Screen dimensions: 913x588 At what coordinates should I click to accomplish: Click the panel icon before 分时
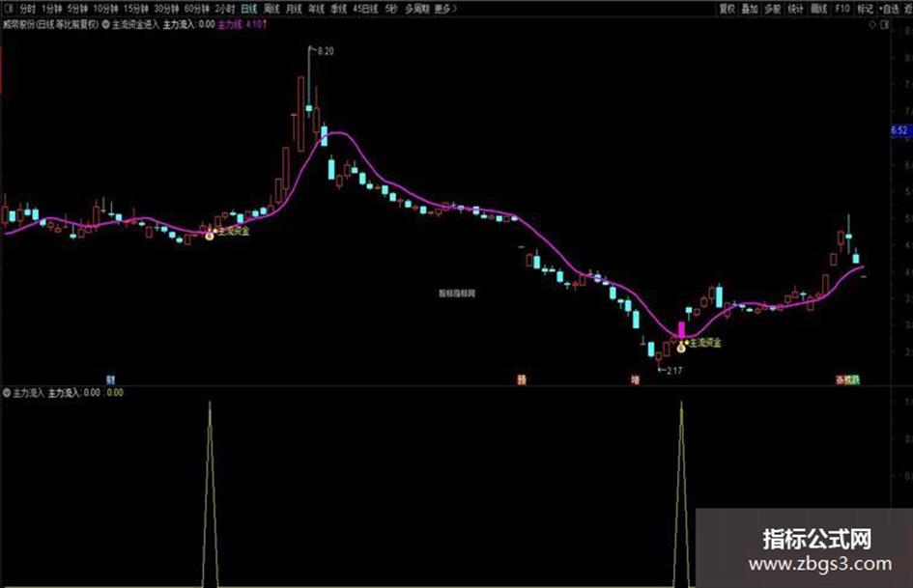[x=9, y=9]
